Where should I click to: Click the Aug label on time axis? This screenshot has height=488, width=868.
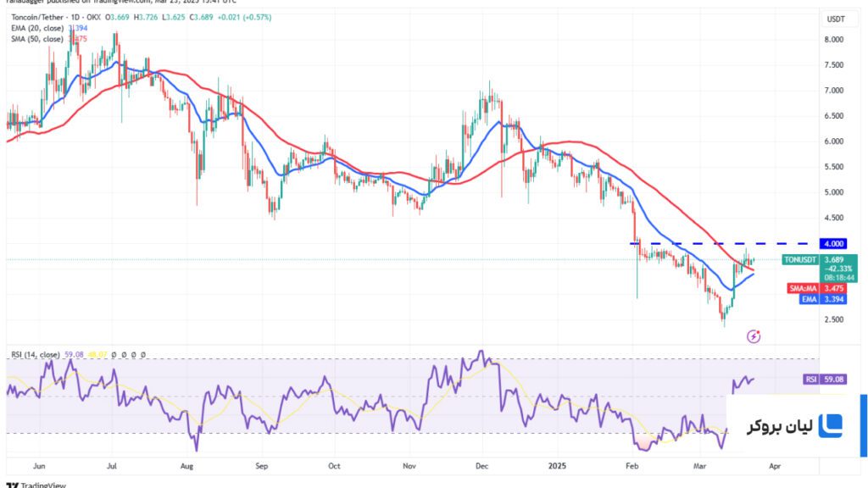tap(187, 467)
